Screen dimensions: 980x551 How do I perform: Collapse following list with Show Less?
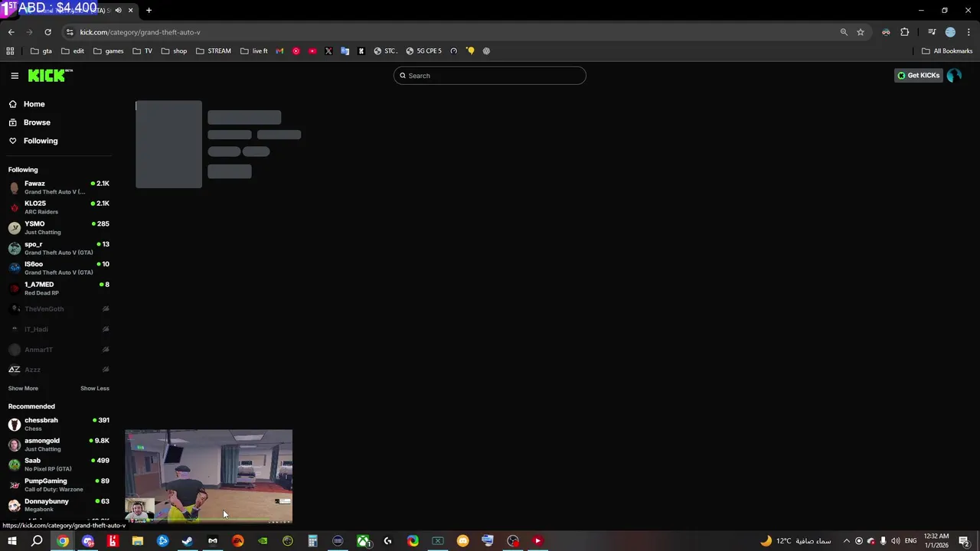pyautogui.click(x=95, y=388)
